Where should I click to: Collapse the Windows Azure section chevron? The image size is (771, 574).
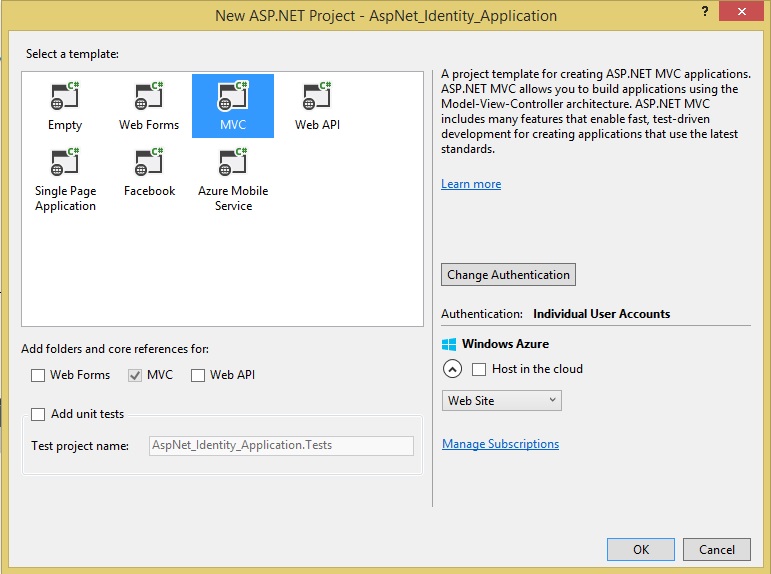pos(452,369)
